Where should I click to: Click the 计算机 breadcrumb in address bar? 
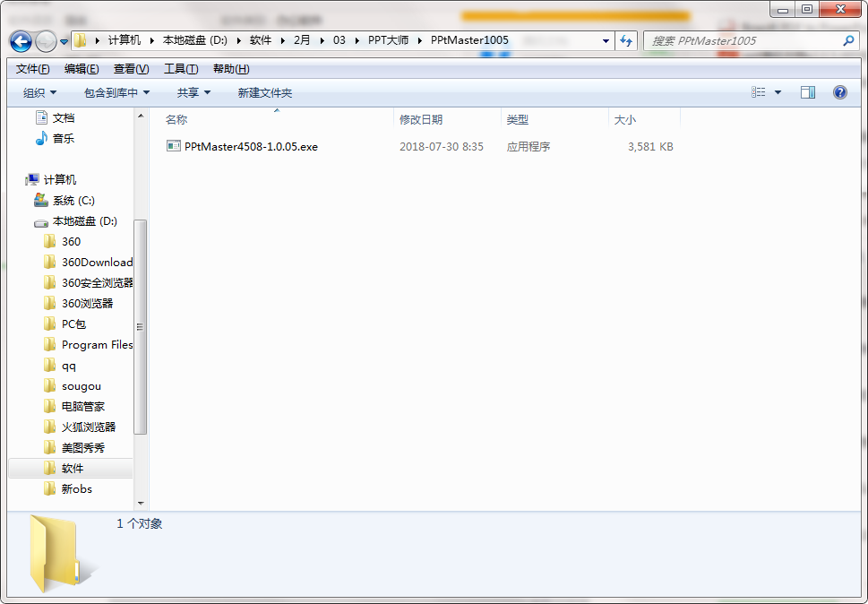[124, 40]
